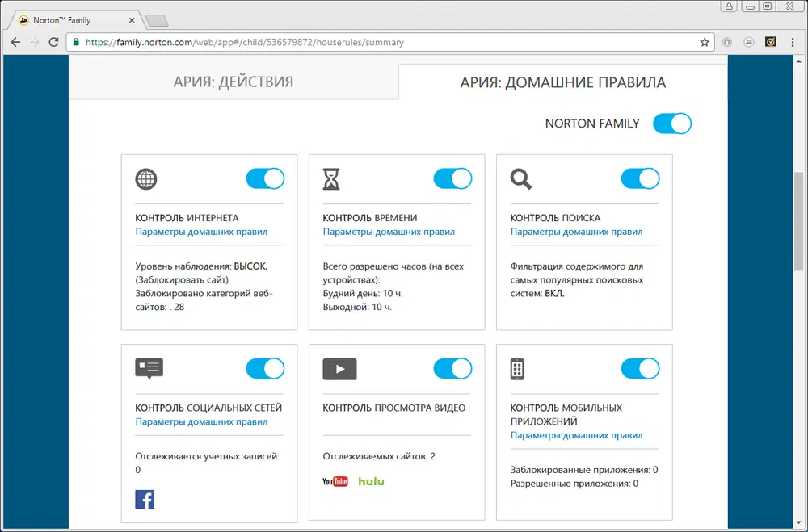Go back with the browser back arrow
The width and height of the screenshot is (808, 532).
16,42
